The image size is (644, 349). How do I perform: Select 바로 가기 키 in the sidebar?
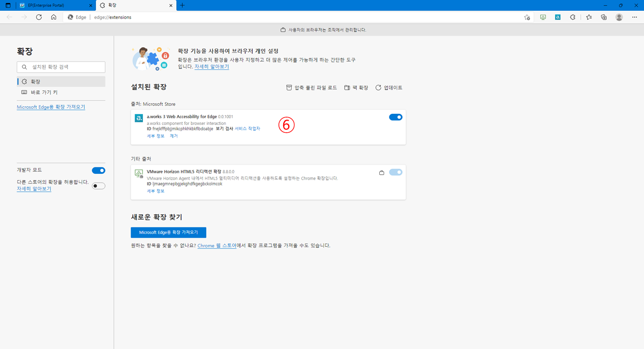[x=61, y=92]
